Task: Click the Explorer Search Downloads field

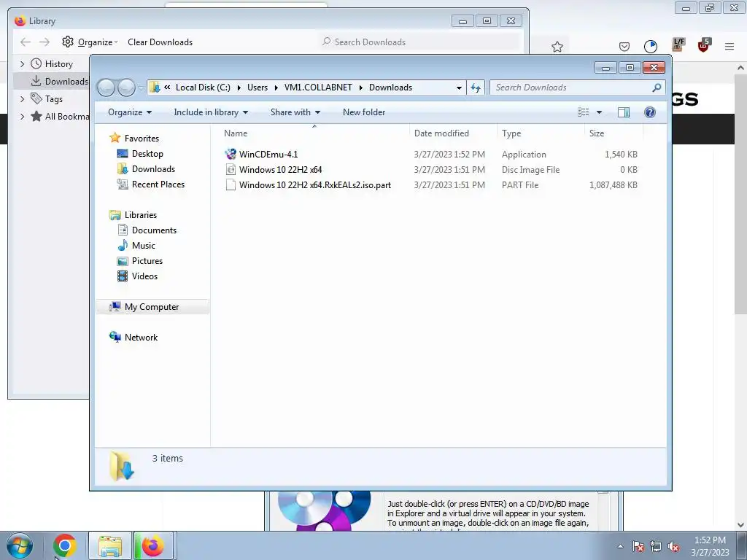Action: (x=577, y=87)
